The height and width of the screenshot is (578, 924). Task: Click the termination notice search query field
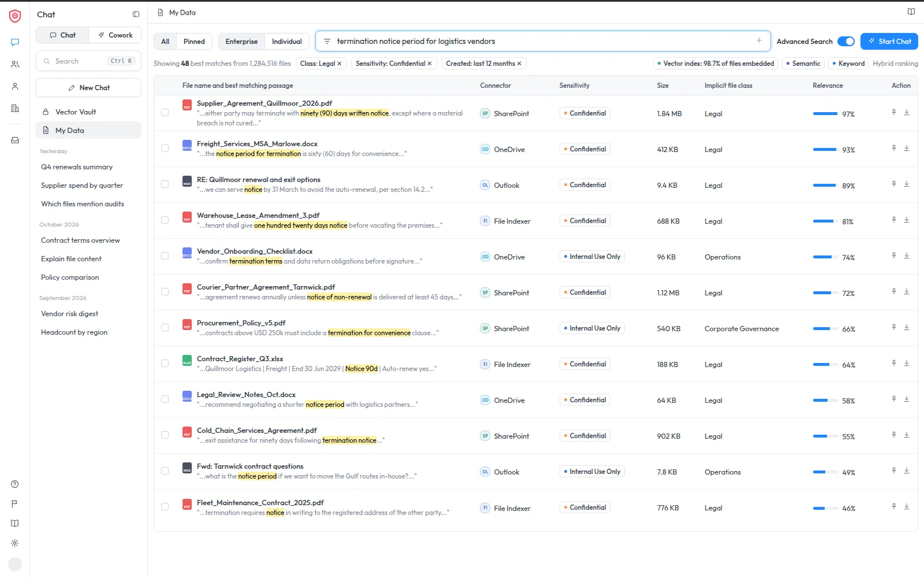543,41
